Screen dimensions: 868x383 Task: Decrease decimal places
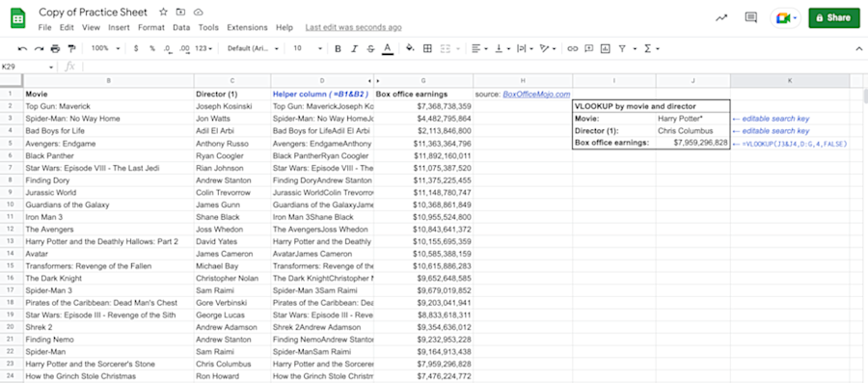pos(168,48)
